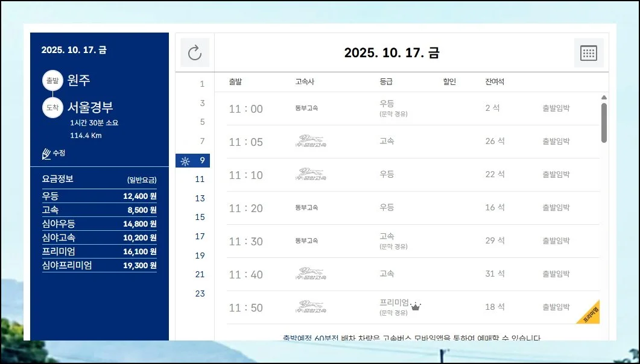Click the sun icon beside hour 9
640x364 pixels.
click(x=185, y=161)
